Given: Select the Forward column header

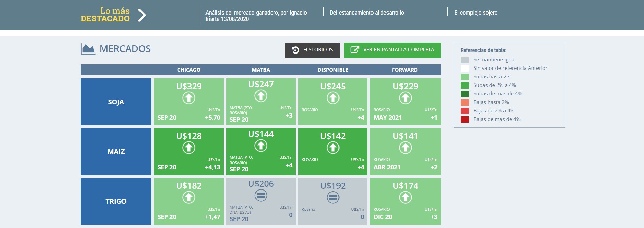Looking at the screenshot, I should 404,70.
